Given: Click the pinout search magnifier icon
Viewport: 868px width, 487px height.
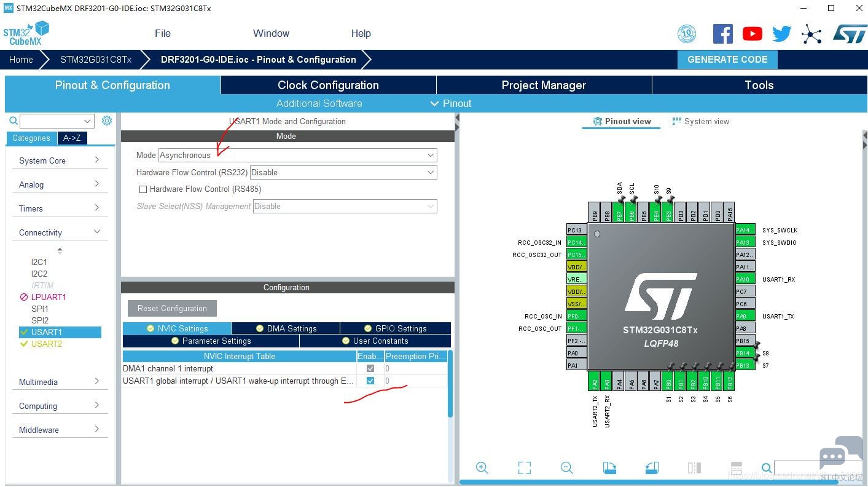Looking at the screenshot, I should coord(766,468).
